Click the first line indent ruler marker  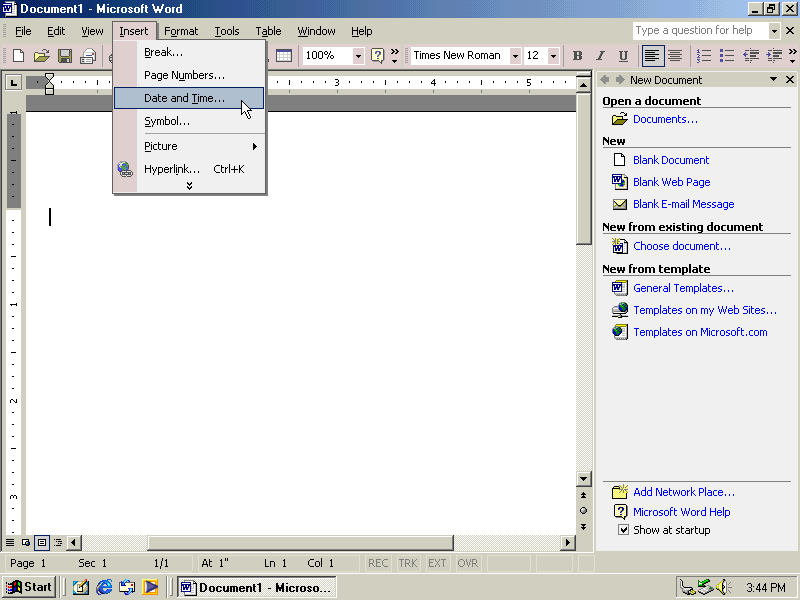click(x=49, y=78)
